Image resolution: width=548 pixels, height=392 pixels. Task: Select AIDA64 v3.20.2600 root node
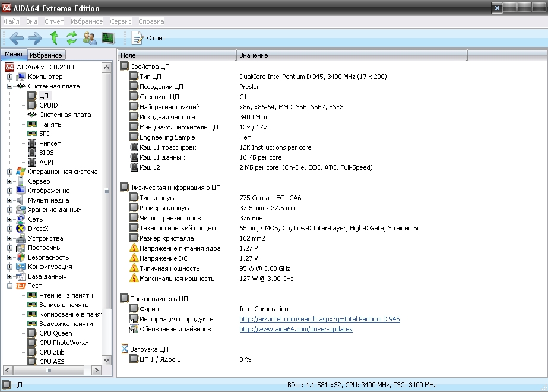(45, 67)
